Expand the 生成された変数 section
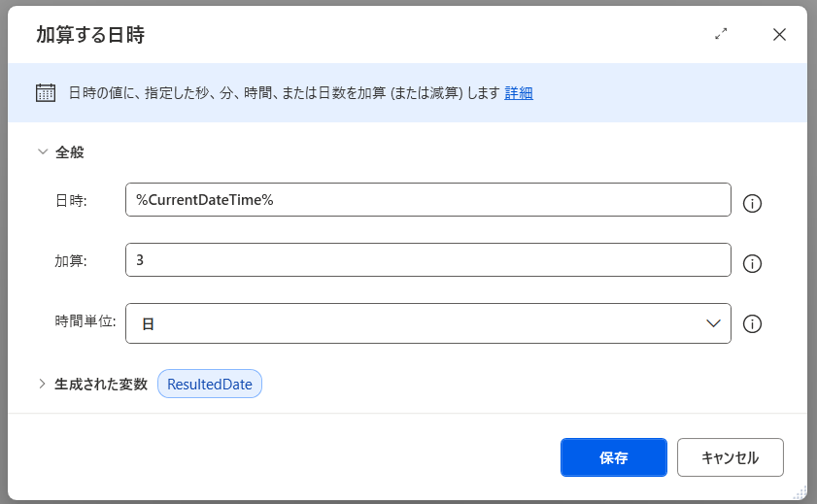The height and width of the screenshot is (504, 817). 42,384
